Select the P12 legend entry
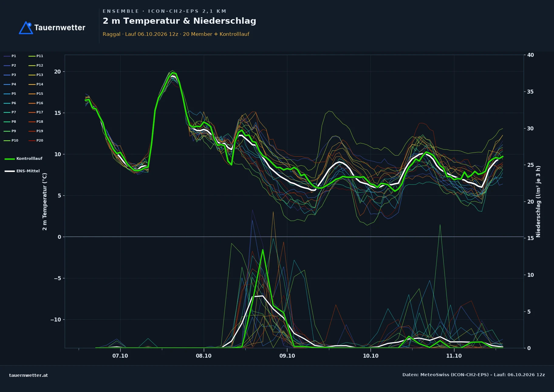 tap(36, 65)
